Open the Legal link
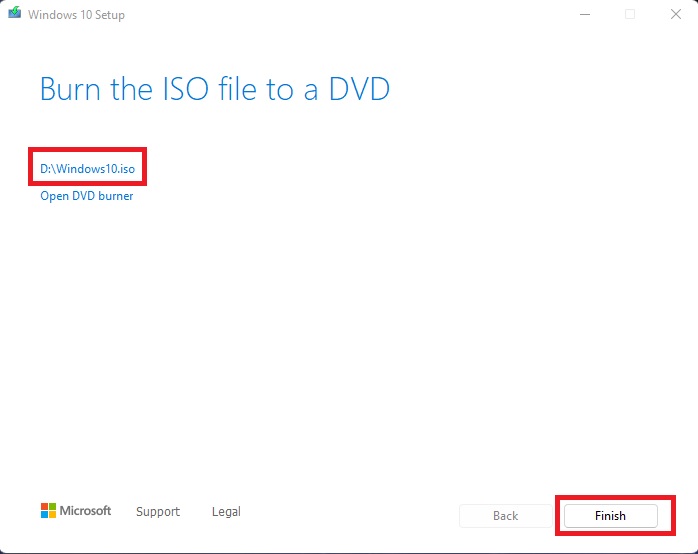 click(226, 512)
